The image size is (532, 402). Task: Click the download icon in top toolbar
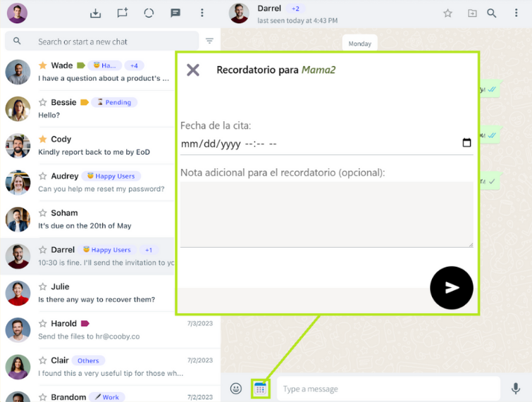(x=96, y=13)
